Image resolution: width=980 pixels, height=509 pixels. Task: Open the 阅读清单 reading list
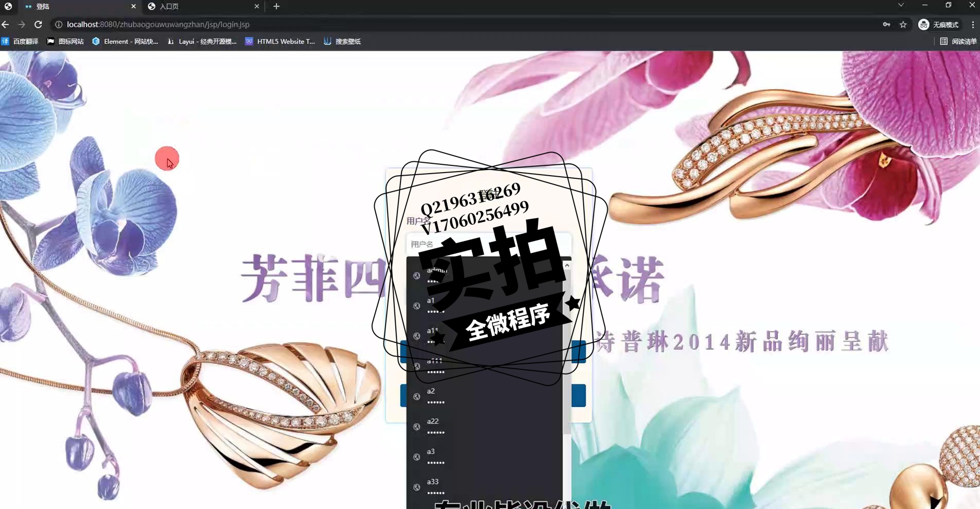click(958, 41)
